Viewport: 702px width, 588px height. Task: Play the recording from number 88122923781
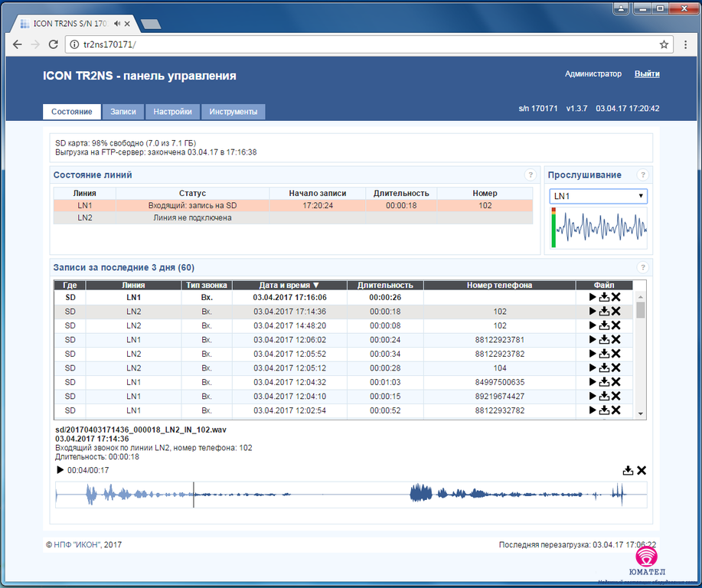pyautogui.click(x=593, y=339)
